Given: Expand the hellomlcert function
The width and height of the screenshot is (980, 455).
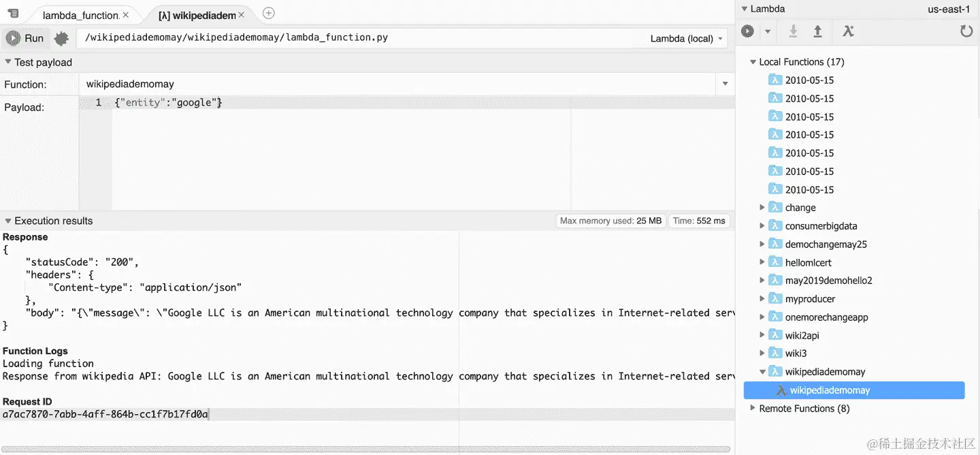Looking at the screenshot, I should click(762, 262).
